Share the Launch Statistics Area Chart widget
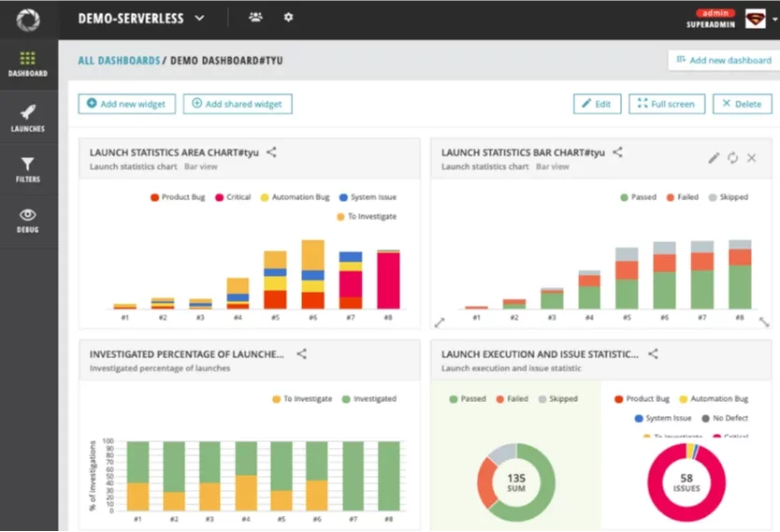 pyautogui.click(x=271, y=152)
